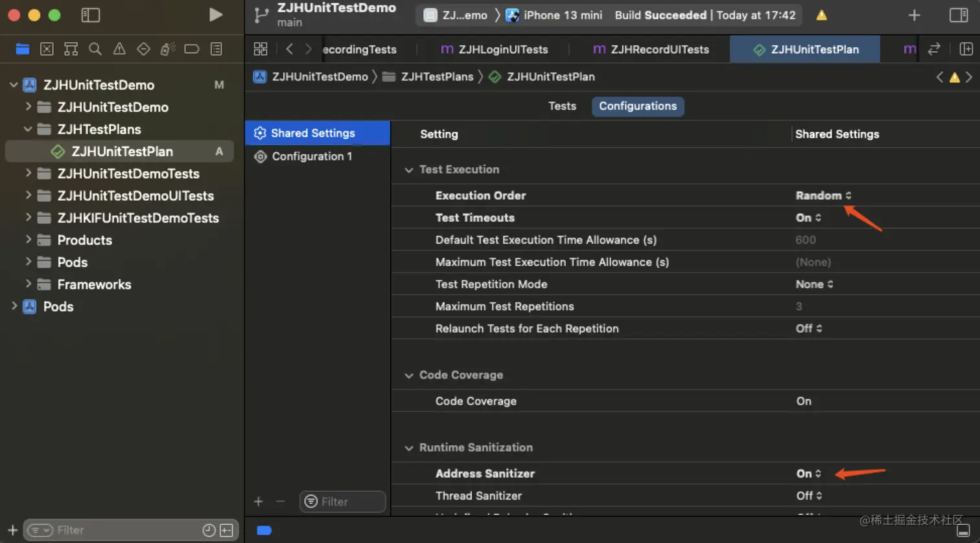Click the blue breakpoint tag indicator
The width and height of the screenshot is (980, 543).
click(x=264, y=530)
